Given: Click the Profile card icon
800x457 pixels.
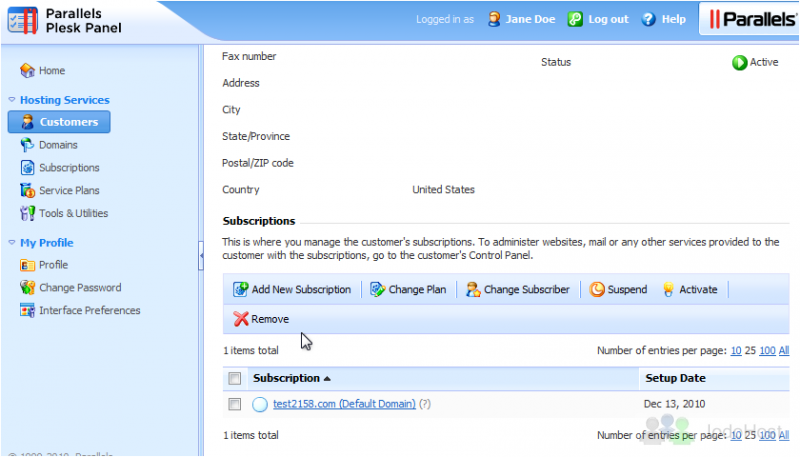Looking at the screenshot, I should click(x=27, y=265).
